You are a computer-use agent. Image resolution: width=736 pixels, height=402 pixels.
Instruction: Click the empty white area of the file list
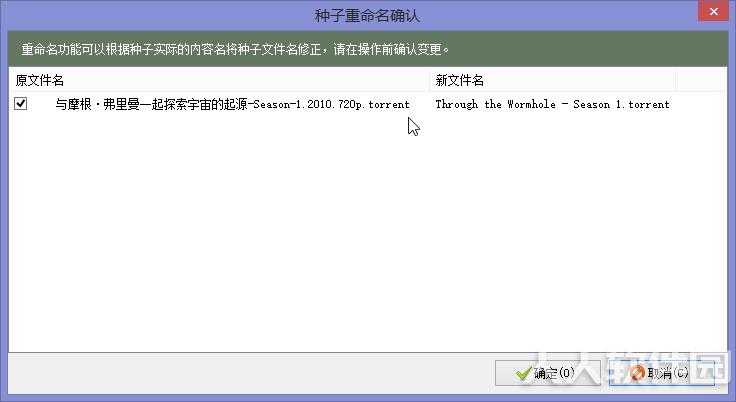pyautogui.click(x=368, y=232)
